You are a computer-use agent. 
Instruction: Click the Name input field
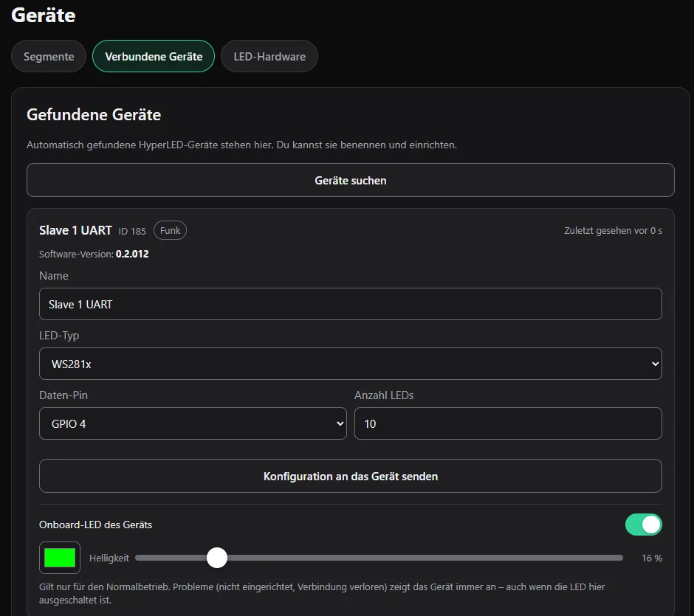pos(351,304)
